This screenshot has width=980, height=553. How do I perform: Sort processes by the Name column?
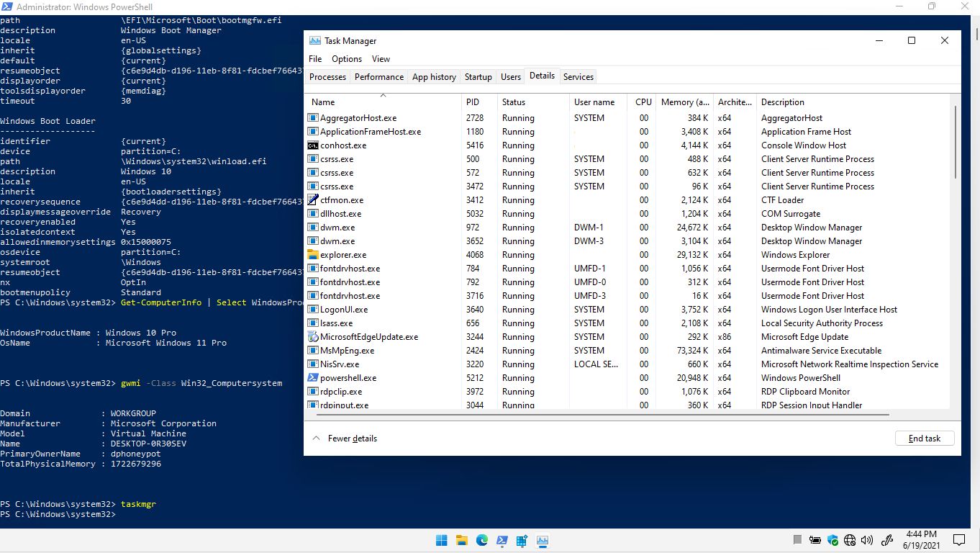point(324,102)
